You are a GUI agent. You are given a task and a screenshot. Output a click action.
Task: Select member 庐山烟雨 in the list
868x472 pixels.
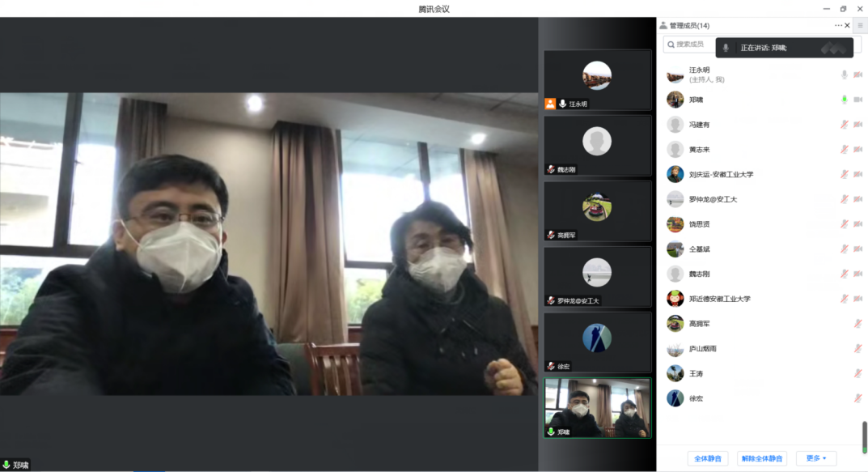702,349
